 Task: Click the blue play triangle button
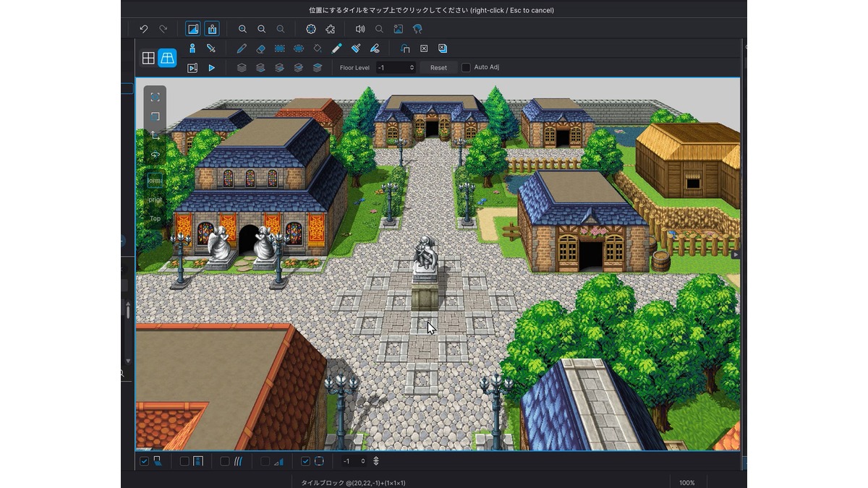pyautogui.click(x=212, y=68)
